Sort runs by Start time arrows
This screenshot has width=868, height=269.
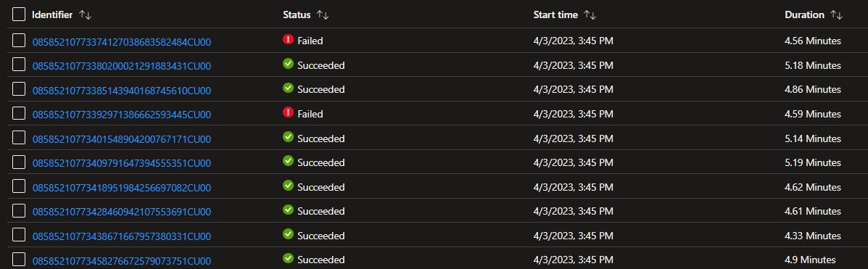590,15
